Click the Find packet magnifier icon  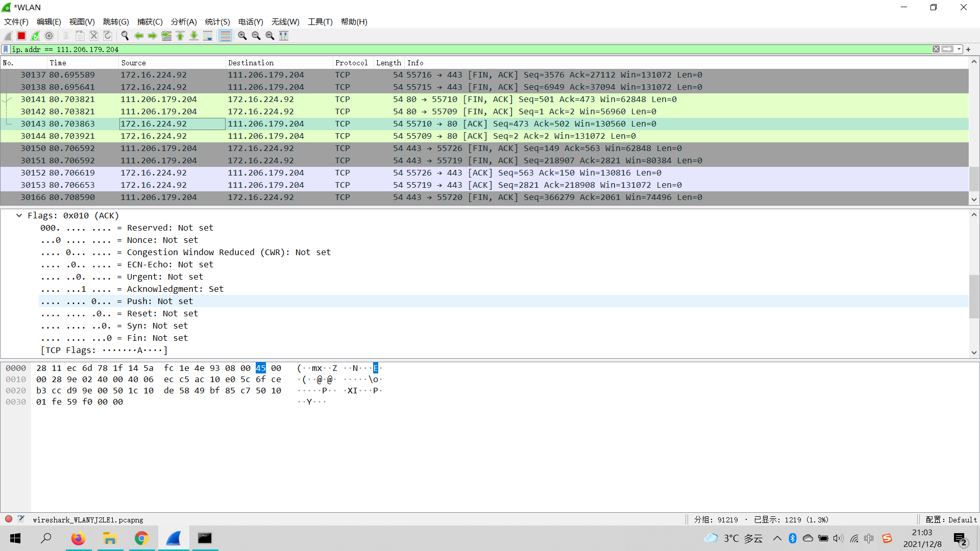coord(125,36)
